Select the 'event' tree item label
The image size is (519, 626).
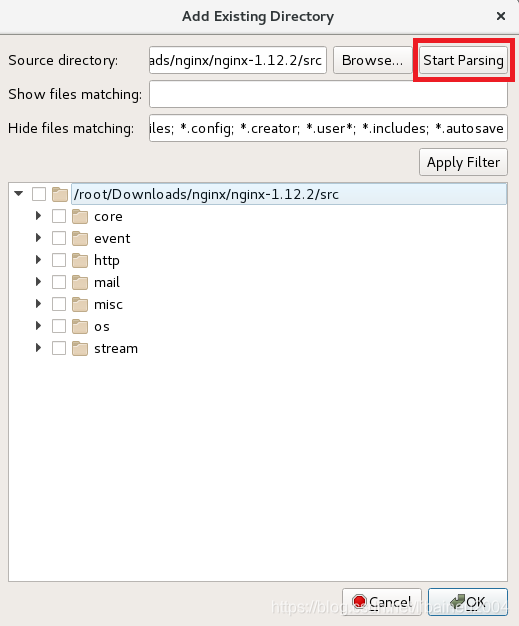pos(112,239)
